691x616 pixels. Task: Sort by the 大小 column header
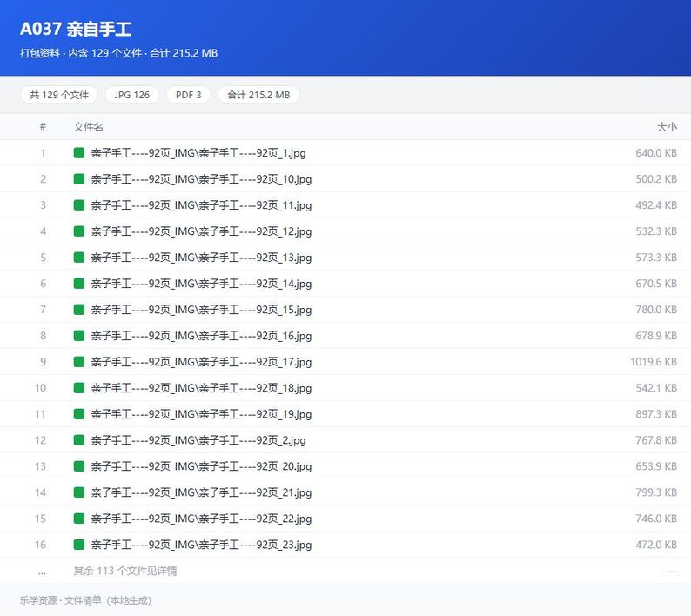pos(667,127)
